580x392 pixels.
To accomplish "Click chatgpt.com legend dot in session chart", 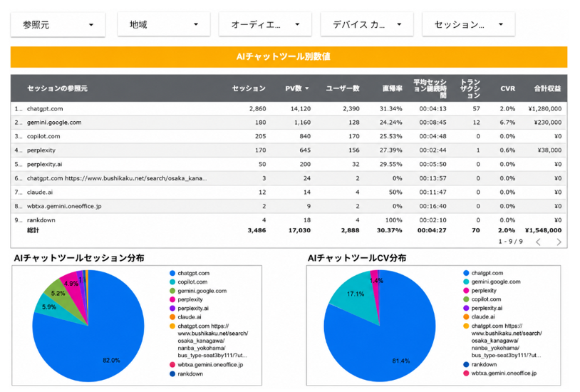I will [x=172, y=273].
